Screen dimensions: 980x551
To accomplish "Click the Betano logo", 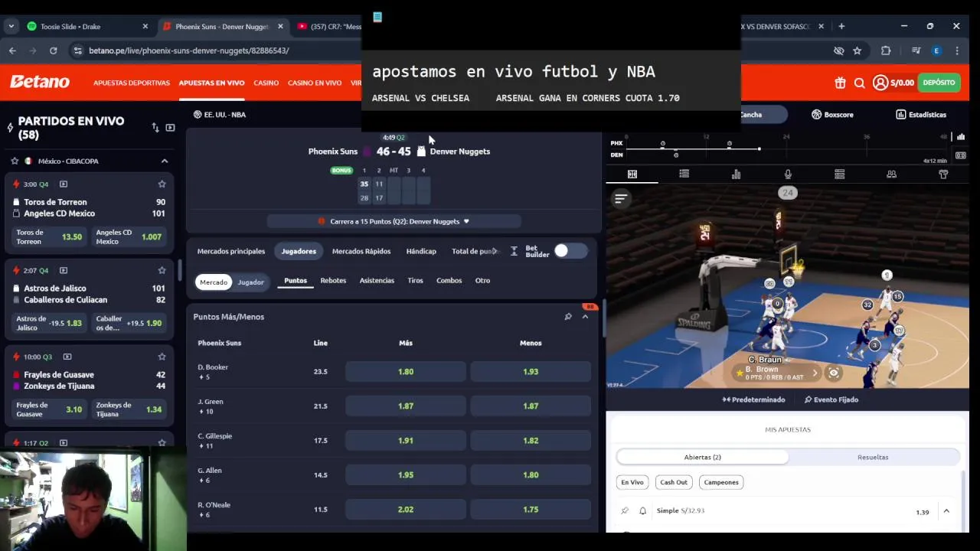I will [40, 82].
